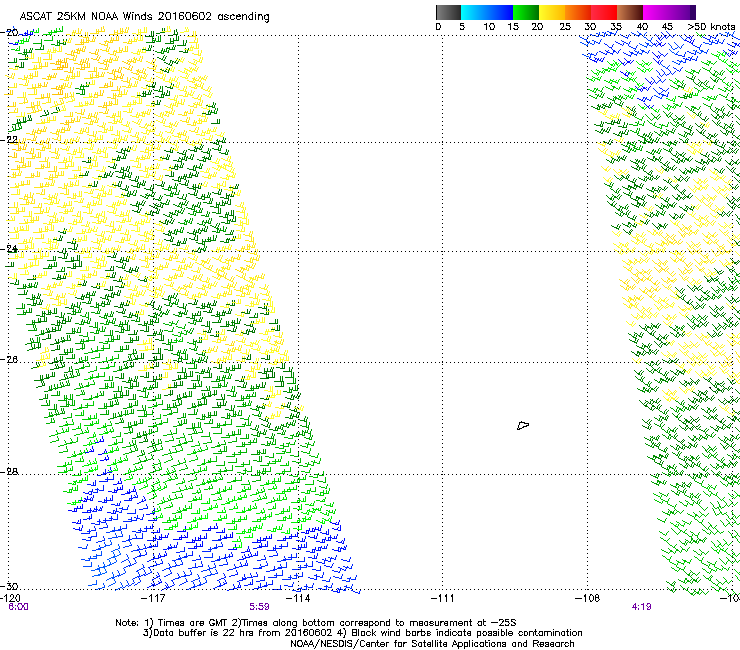Select the green 15-20 knots color band
The height and width of the screenshot is (650, 740).
coord(526,12)
